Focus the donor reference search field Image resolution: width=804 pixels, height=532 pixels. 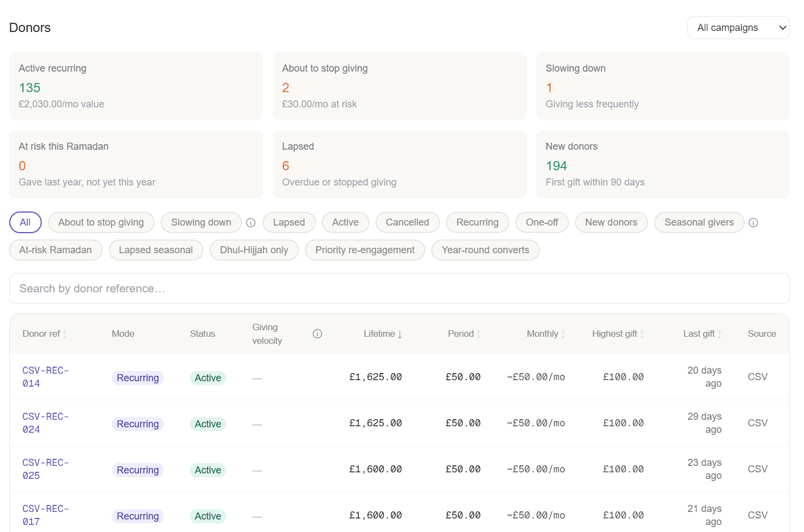[400, 289]
